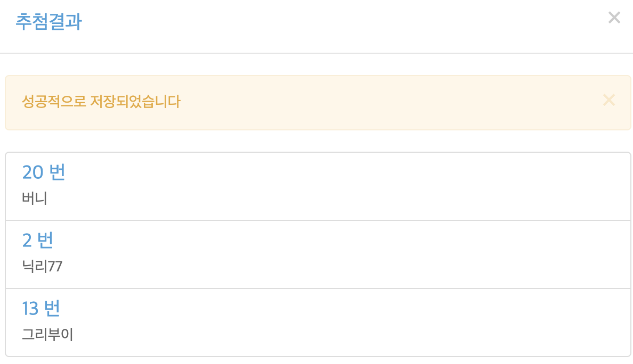Viewport: 633px width, 364px height.
Task: Click empty area of 닉리77 list row
Action: pyautogui.click(x=343, y=254)
